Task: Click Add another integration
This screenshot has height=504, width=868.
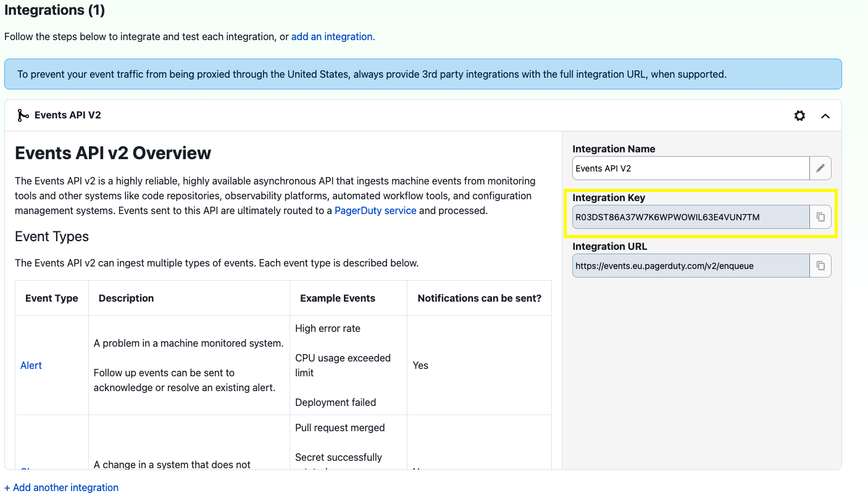Action: (61, 487)
